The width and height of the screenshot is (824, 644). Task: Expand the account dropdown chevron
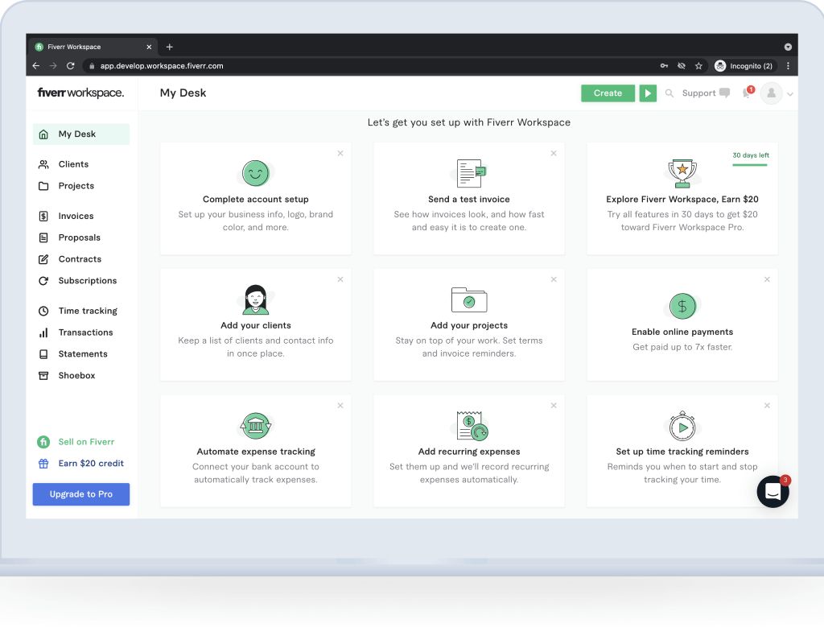coord(790,95)
